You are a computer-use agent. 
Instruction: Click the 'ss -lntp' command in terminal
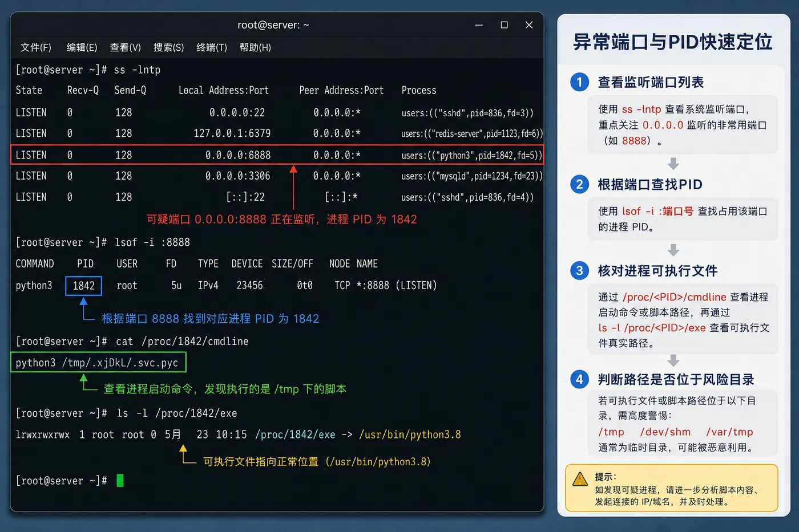pos(137,70)
